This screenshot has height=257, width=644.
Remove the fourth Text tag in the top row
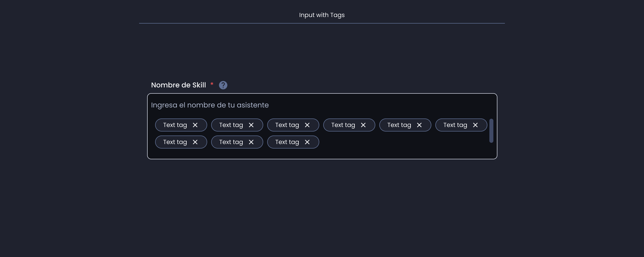coord(363,125)
